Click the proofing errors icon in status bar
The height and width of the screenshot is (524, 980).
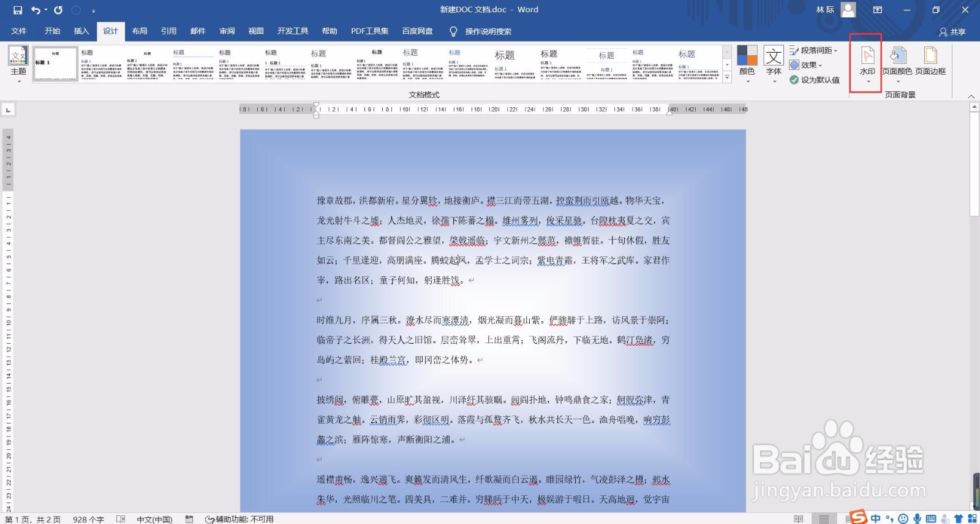(x=121, y=519)
